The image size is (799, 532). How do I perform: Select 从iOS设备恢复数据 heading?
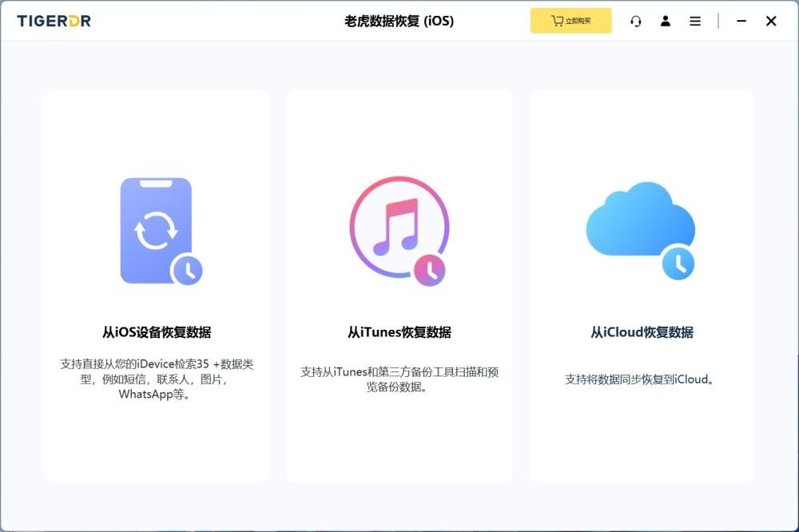click(x=157, y=332)
